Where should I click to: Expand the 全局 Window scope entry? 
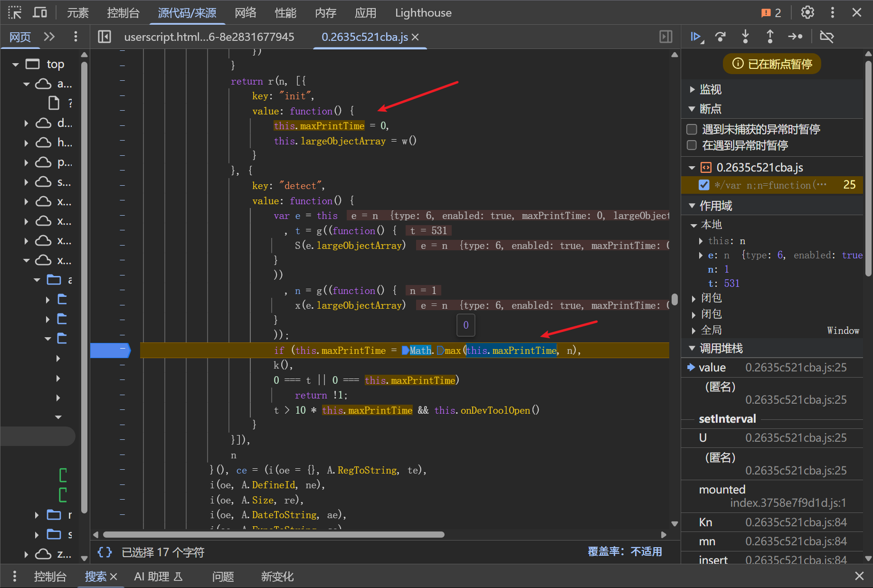711,330
